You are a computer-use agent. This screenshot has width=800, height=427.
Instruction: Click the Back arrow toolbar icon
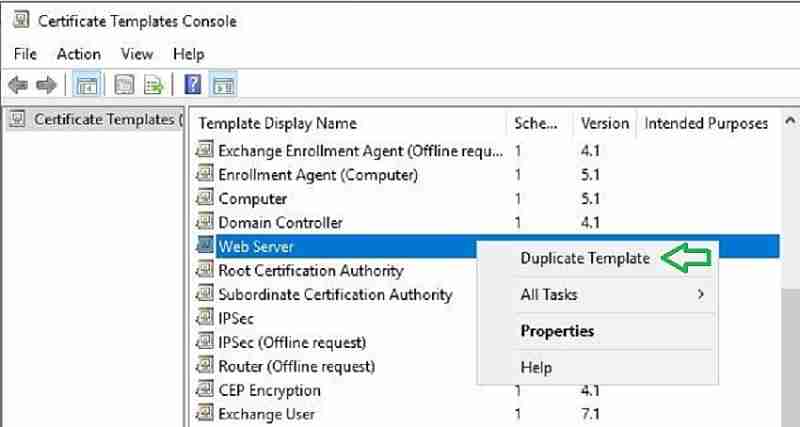18,85
